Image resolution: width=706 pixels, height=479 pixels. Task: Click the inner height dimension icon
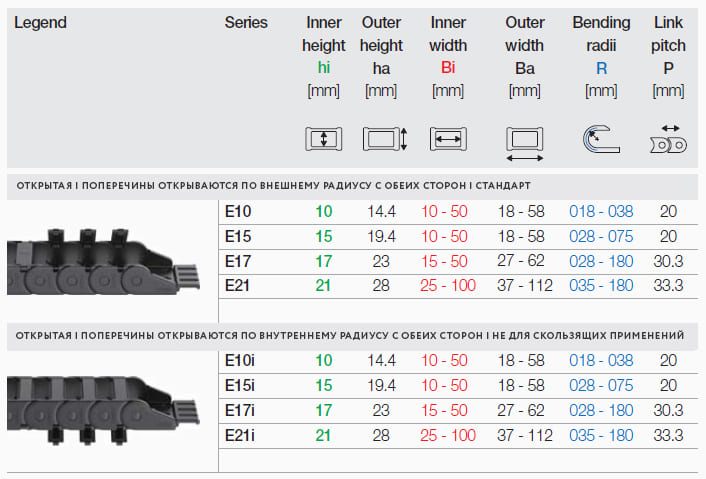click(x=323, y=139)
